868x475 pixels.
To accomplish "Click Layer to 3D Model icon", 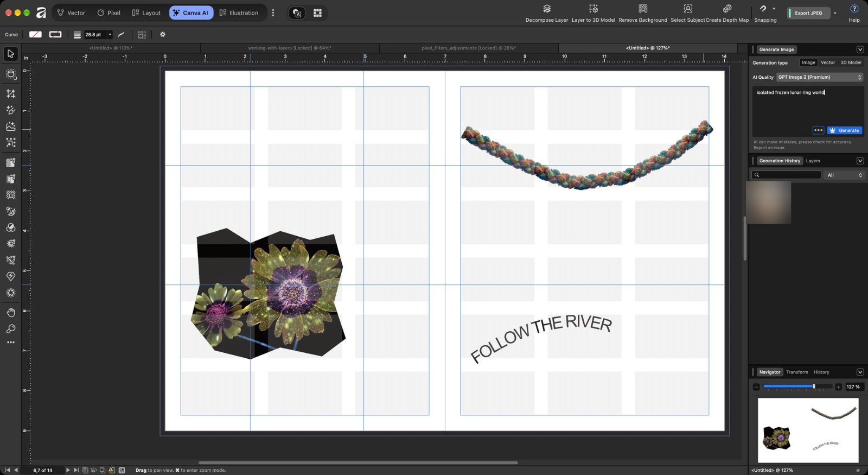I will tap(593, 9).
